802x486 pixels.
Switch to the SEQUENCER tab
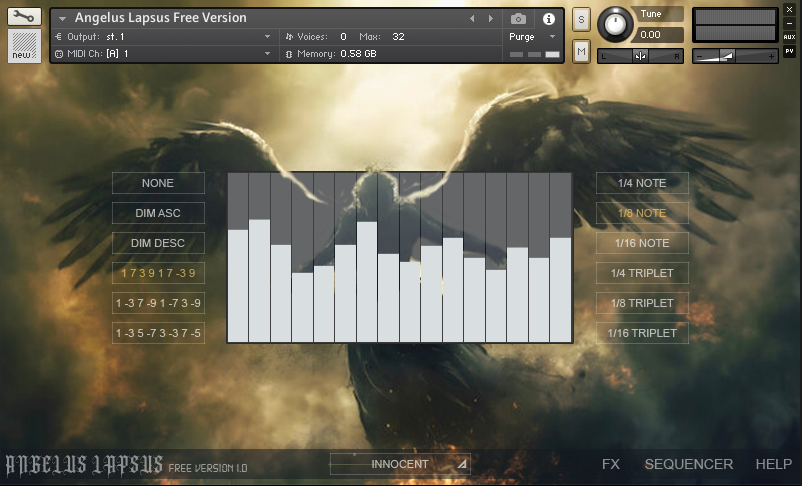tap(688, 464)
